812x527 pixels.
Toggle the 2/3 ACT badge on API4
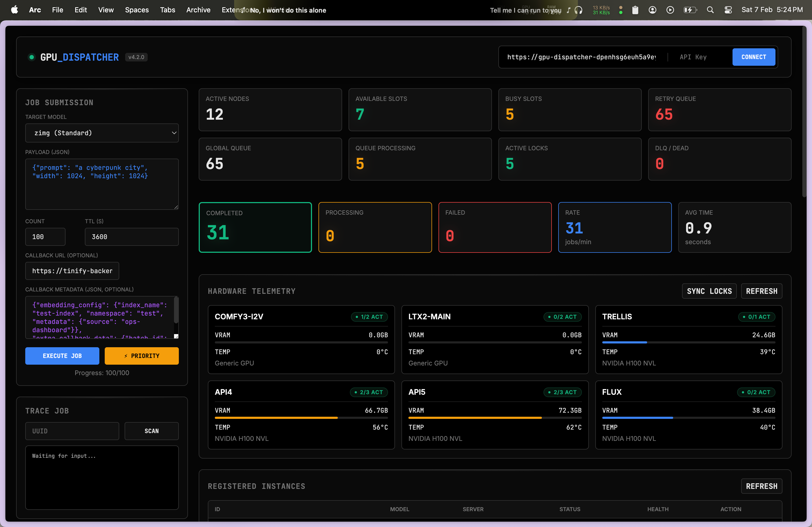coord(368,392)
